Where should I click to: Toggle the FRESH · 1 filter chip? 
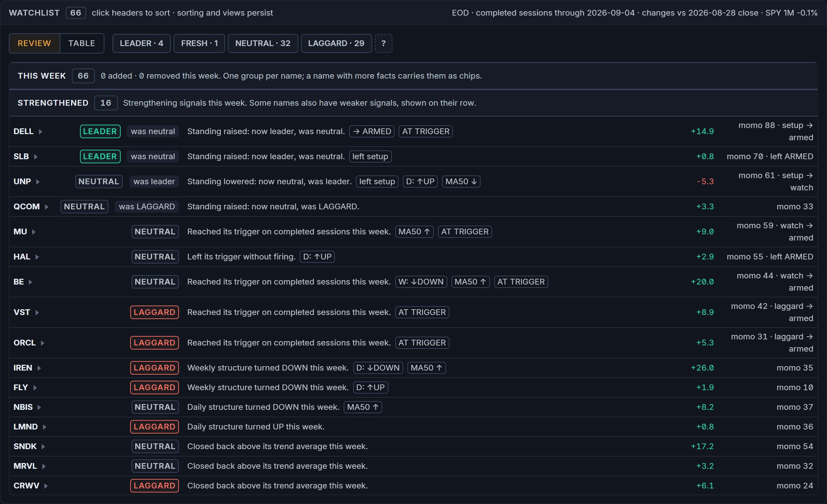[199, 43]
